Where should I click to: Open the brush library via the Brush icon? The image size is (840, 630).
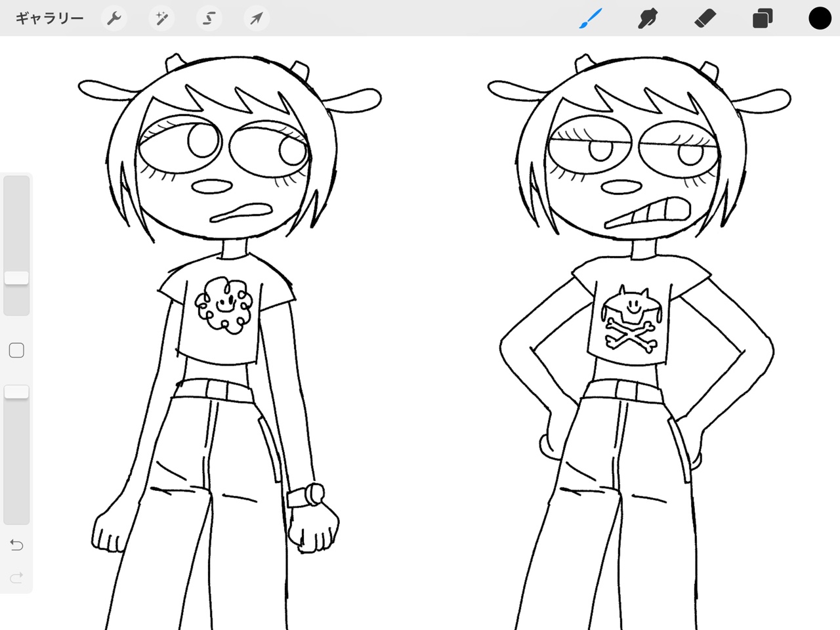pyautogui.click(x=590, y=18)
